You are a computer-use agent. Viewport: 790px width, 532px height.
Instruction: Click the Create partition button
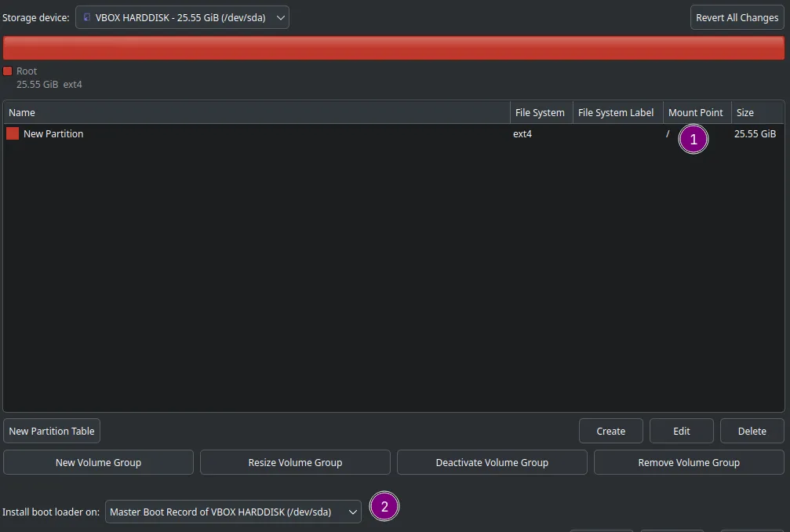610,432
